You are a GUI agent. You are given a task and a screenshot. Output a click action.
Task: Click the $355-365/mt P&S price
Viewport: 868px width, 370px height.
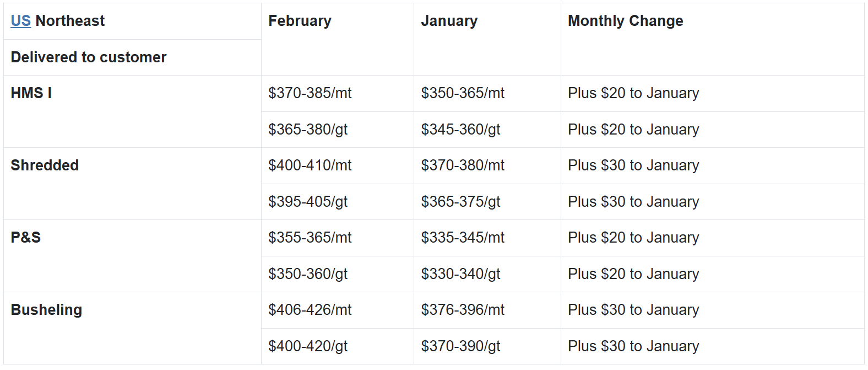point(310,238)
